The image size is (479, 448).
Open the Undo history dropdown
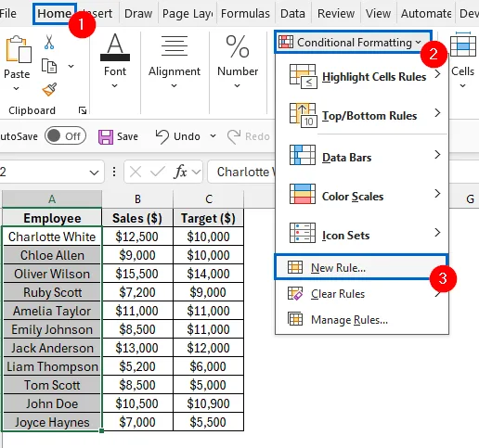(x=213, y=136)
